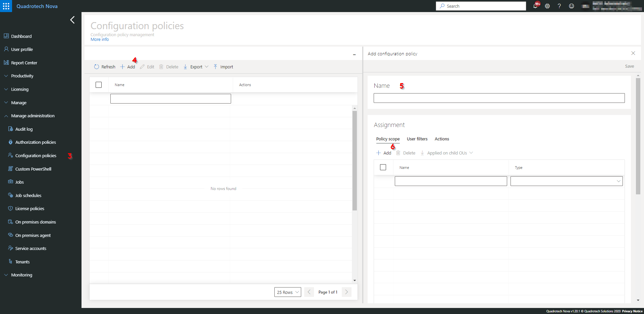
Task: Open feedback smiley icon
Action: tap(572, 6)
